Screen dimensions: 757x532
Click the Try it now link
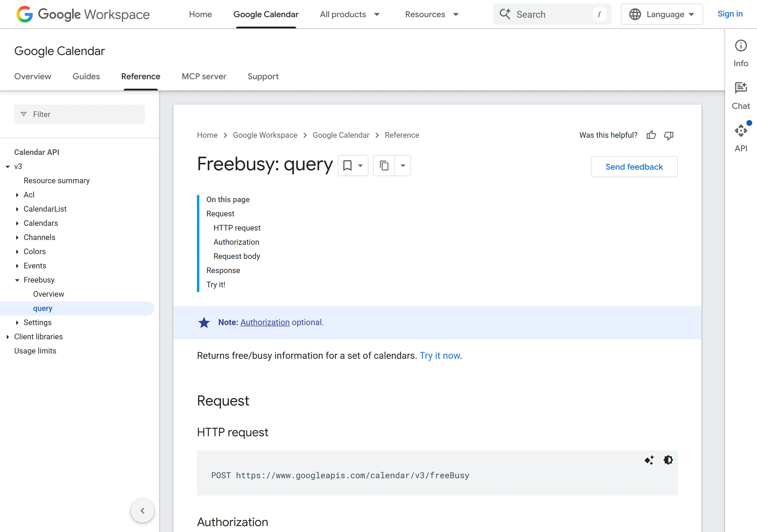coord(439,356)
